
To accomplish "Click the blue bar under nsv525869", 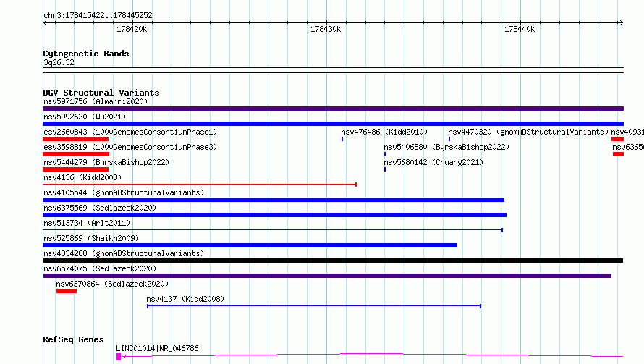I will click(x=250, y=245).
